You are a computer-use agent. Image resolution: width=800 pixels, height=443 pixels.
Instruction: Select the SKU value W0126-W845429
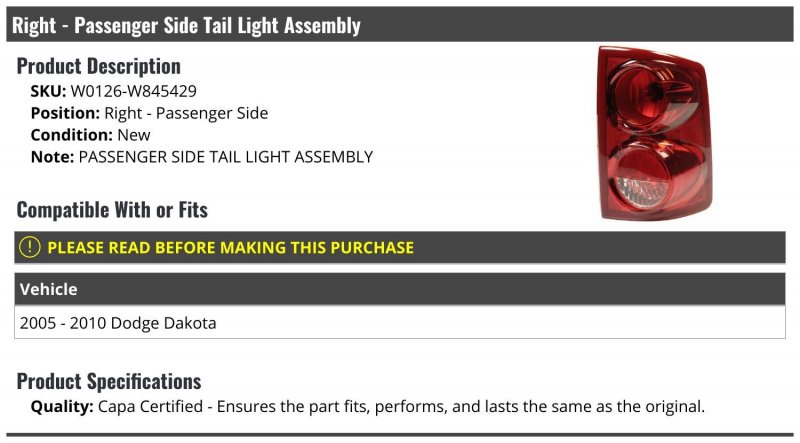coord(133,91)
